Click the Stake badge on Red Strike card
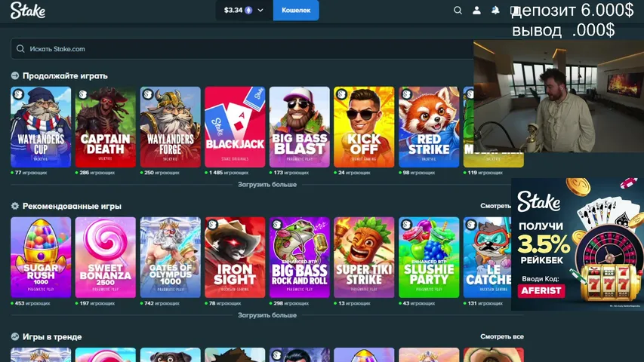 coord(406,94)
